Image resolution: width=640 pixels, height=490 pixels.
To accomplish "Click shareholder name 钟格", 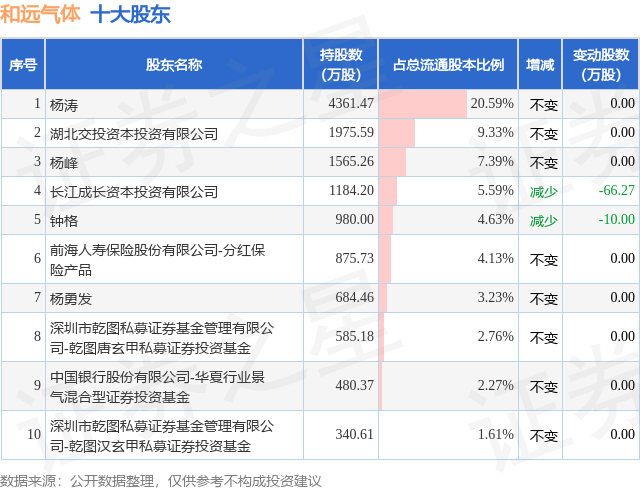I will click(x=64, y=221).
